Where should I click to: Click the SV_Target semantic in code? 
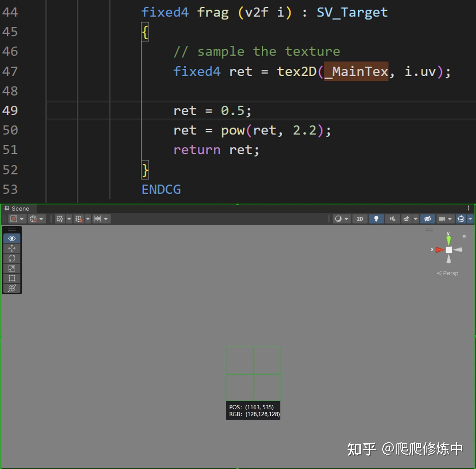352,13
